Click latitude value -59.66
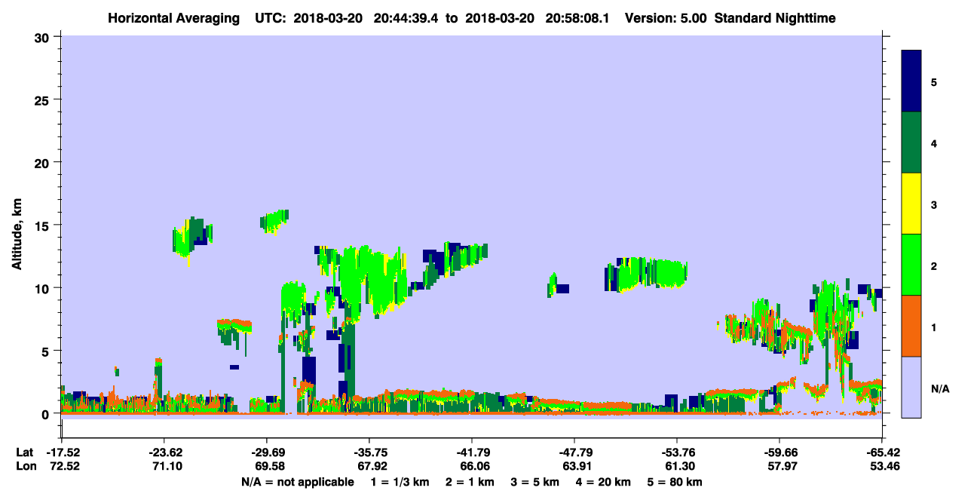 click(x=779, y=452)
